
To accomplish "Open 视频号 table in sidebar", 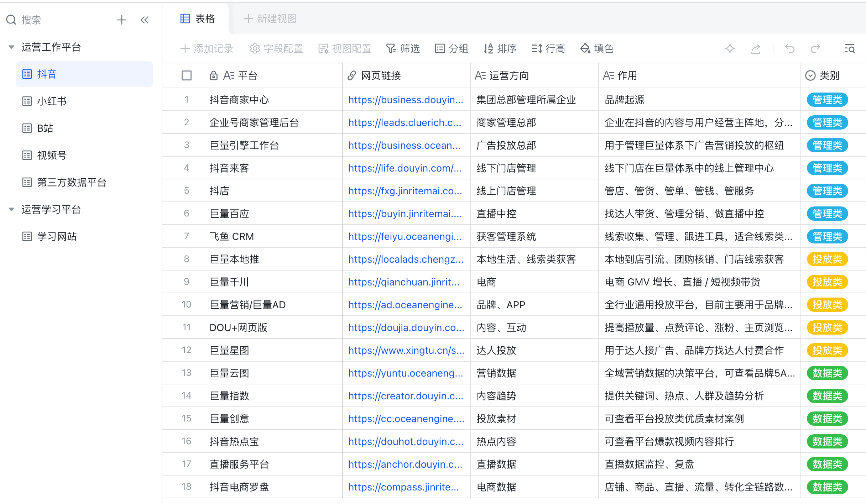I will point(84,155).
